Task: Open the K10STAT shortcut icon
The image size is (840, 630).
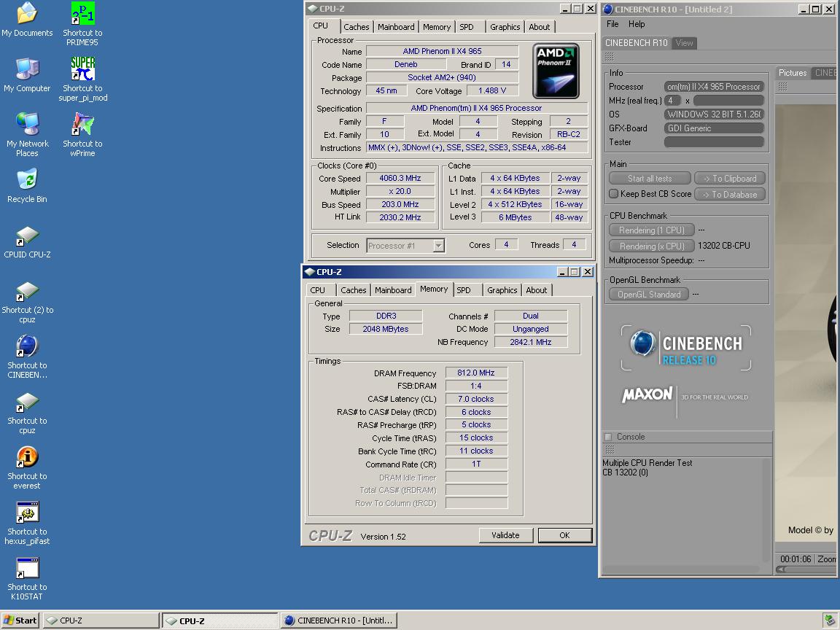Action: (27, 568)
